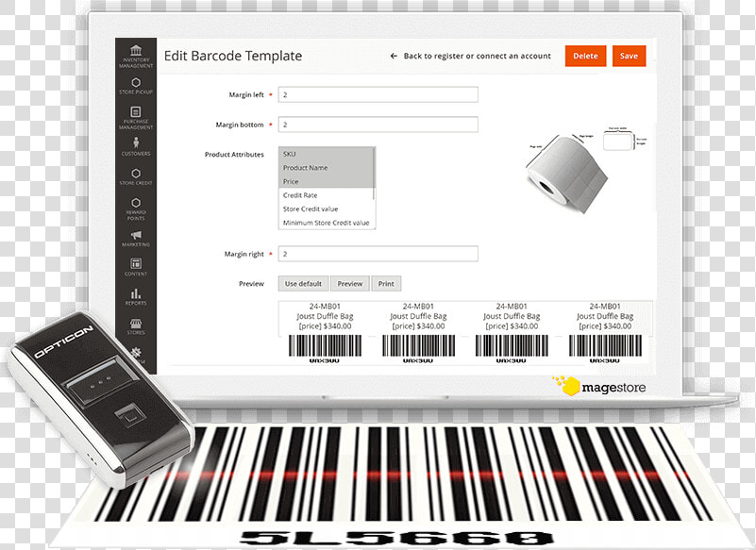Select Product Name attribute option
The width and height of the screenshot is (756, 550).
[x=326, y=168]
